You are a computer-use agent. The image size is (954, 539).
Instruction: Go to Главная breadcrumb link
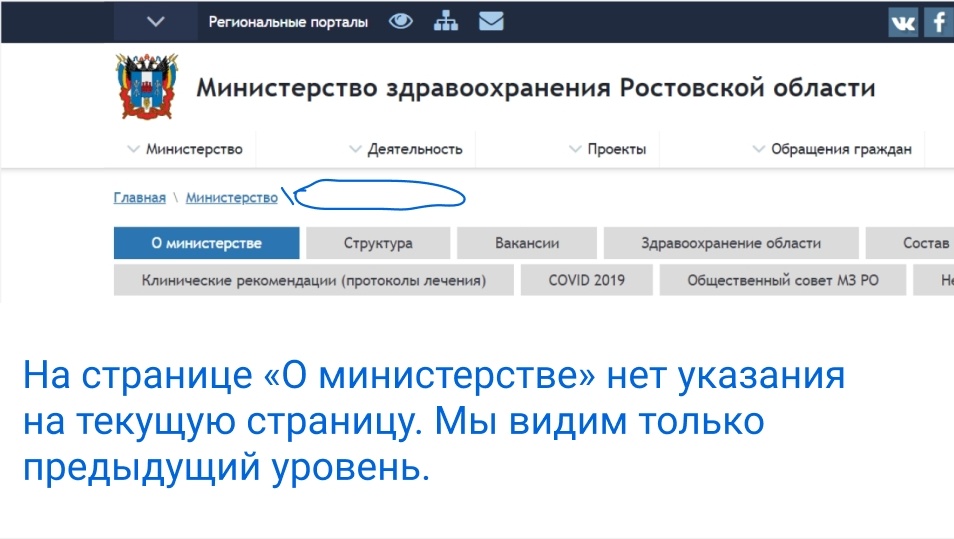pos(139,198)
